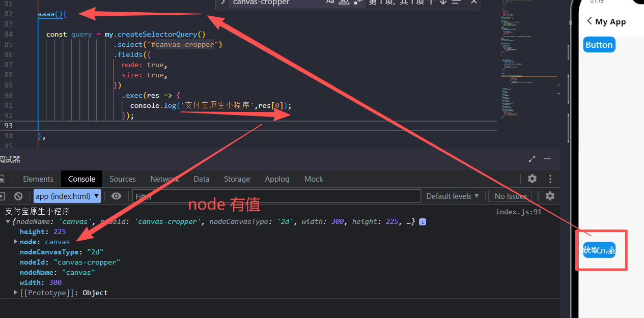Image resolution: width=644 pixels, height=318 pixels.
Task: Switch to the Applog tab
Action: tap(277, 179)
